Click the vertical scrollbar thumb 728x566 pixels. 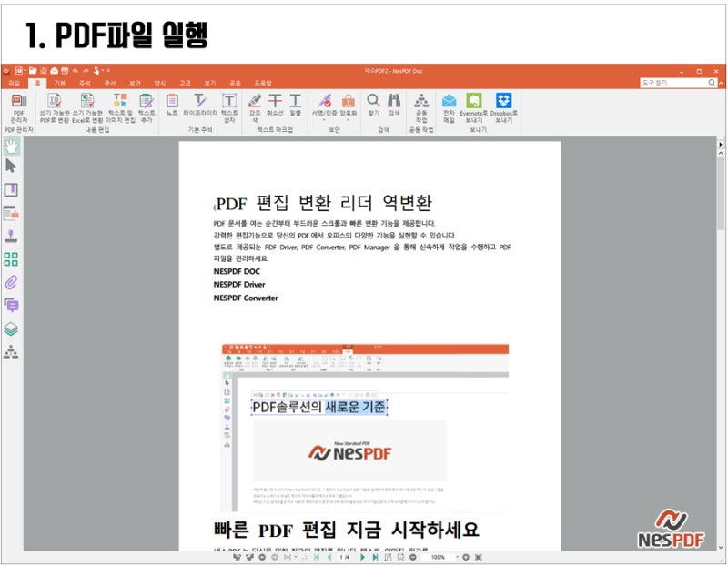tap(721, 194)
